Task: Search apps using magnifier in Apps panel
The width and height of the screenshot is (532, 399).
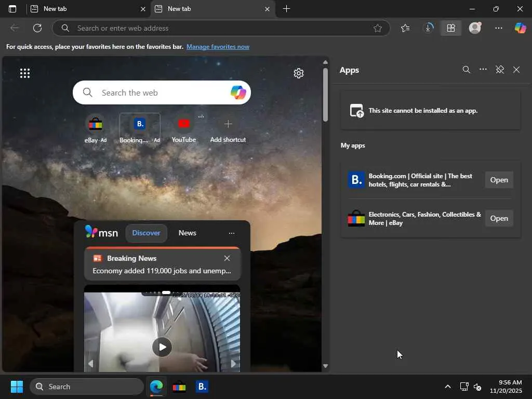Action: (466, 70)
